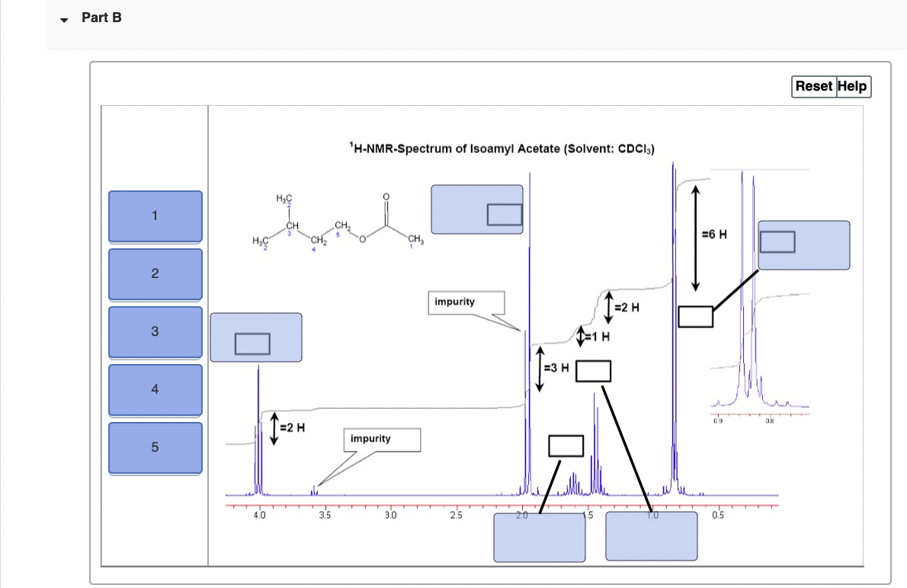Click drop target over the 1.0 axis label
The image size is (907, 588).
tap(652, 536)
